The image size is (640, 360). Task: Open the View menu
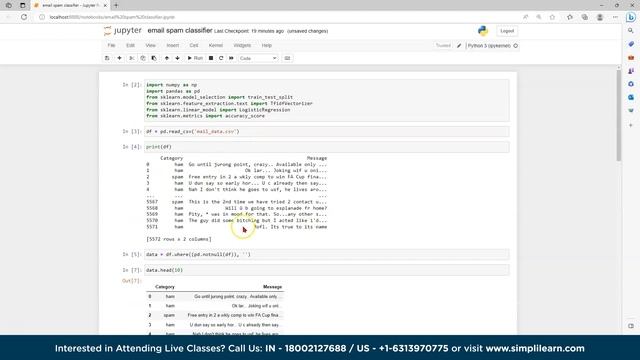point(151,45)
